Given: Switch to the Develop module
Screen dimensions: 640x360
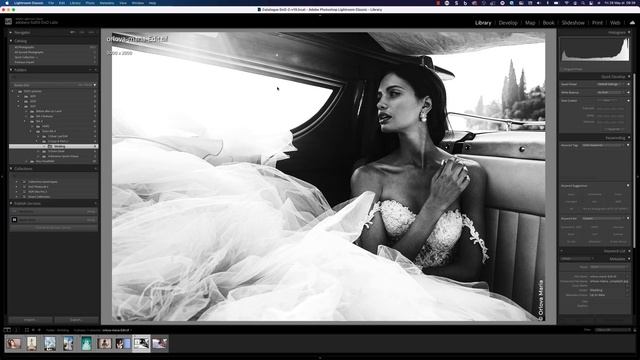Looking at the screenshot, I should coord(508,23).
